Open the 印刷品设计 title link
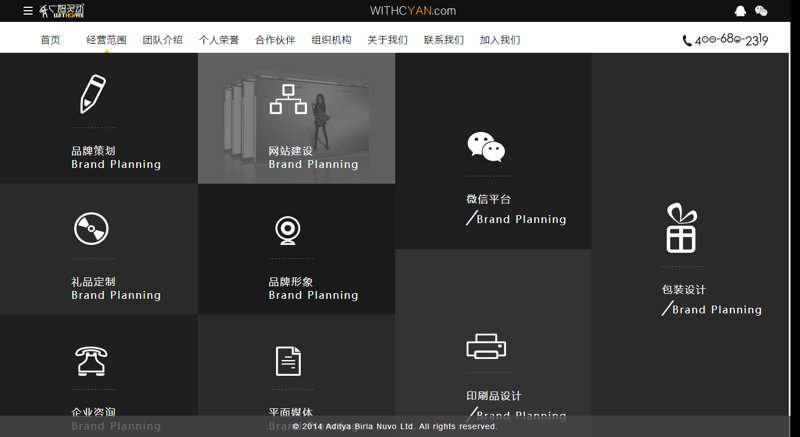Image resolution: width=800 pixels, height=437 pixels. point(494,396)
